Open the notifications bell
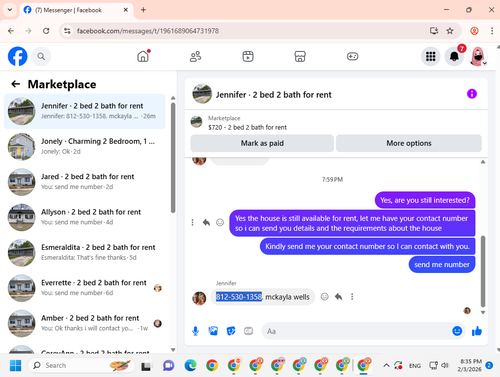500x377 pixels. [454, 56]
